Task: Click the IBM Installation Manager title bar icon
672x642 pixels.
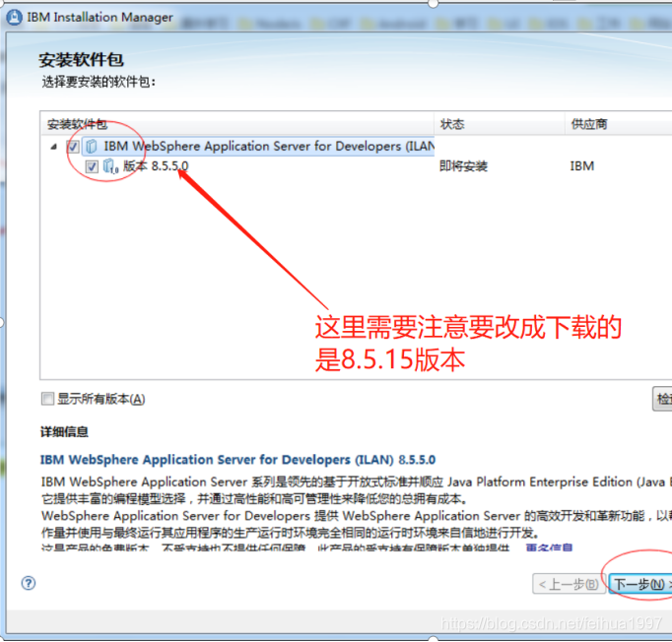Action: coord(14,18)
